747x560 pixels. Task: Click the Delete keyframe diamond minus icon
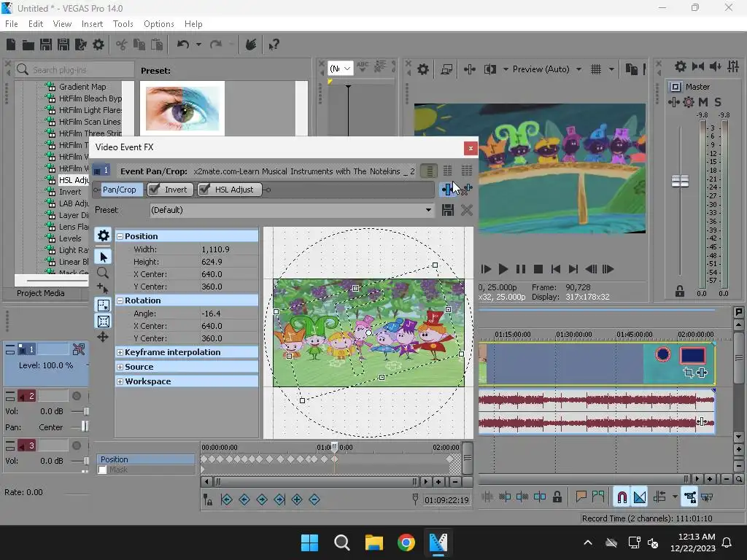[314, 499]
